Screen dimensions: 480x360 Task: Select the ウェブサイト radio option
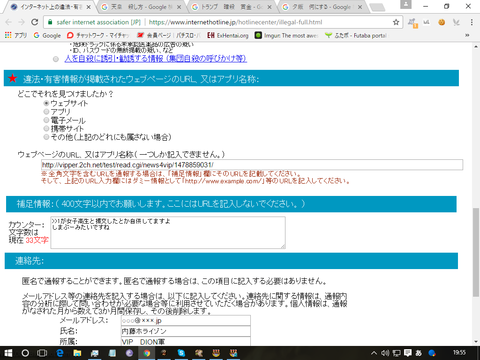pyautogui.click(x=46, y=103)
